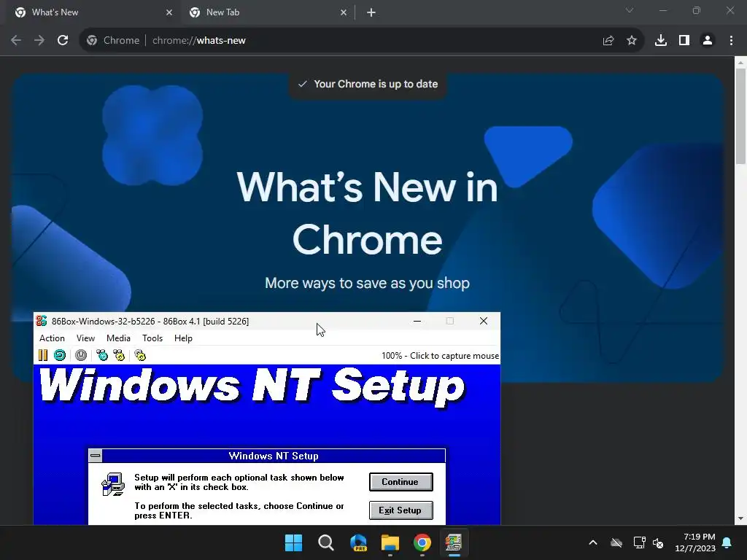Open Windows taskbar Search

point(326,542)
